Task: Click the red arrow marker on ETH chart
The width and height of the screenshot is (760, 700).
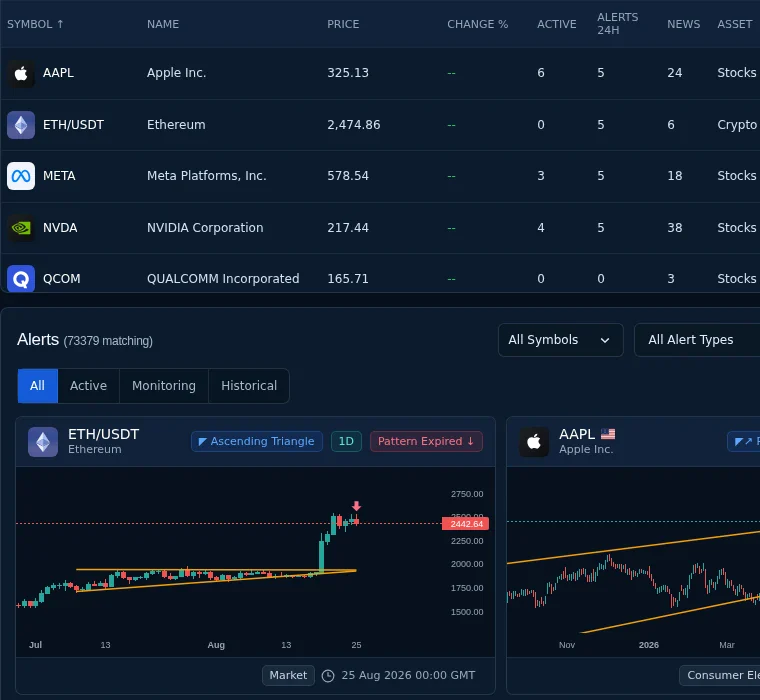Action: [x=356, y=506]
